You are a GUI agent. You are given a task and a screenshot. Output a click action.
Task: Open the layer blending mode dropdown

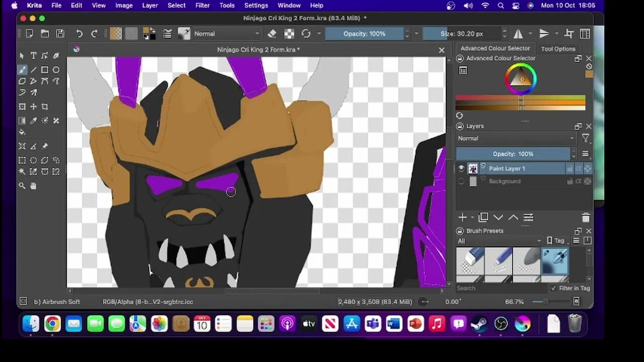point(516,138)
